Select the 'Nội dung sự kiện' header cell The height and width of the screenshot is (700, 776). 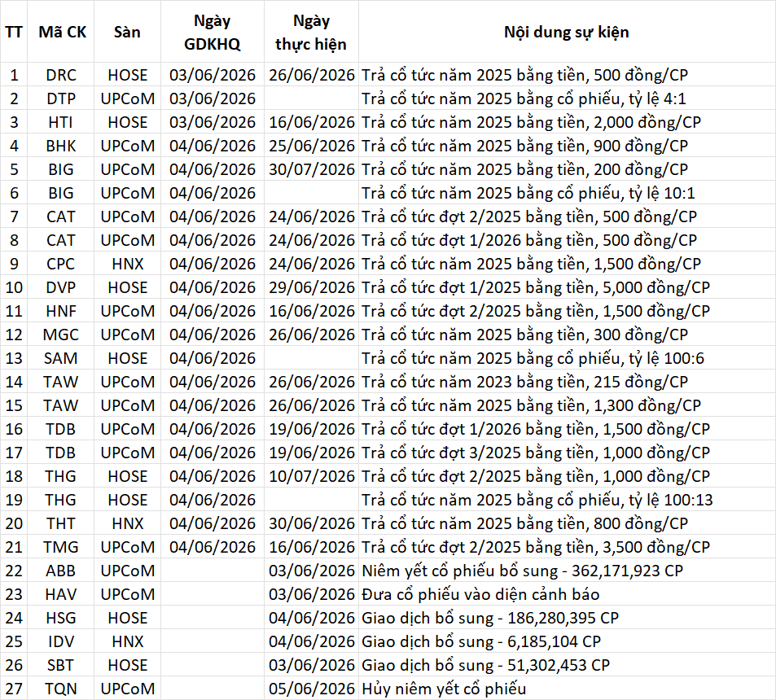(x=566, y=33)
